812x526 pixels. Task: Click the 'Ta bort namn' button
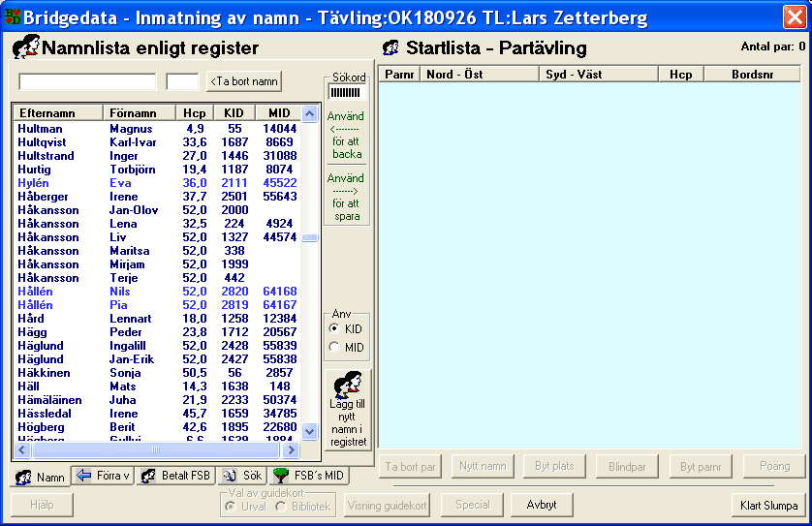[245, 82]
